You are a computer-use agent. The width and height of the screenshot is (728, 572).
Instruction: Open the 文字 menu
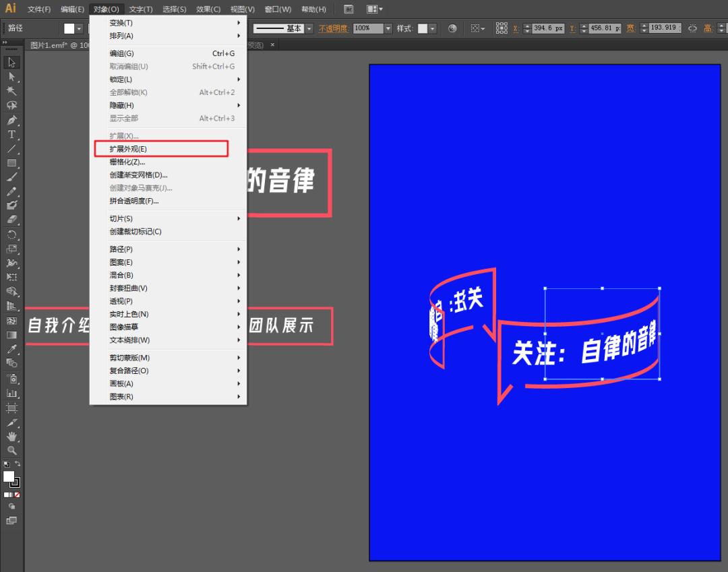140,9
